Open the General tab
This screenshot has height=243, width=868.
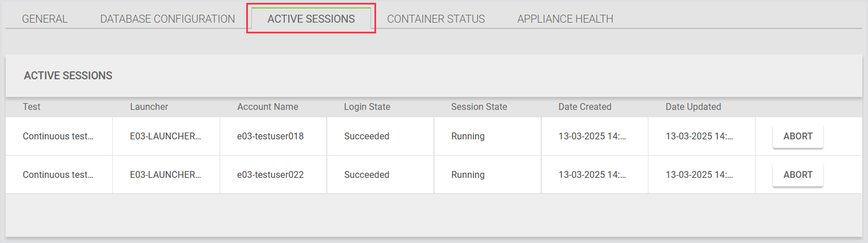[45, 19]
